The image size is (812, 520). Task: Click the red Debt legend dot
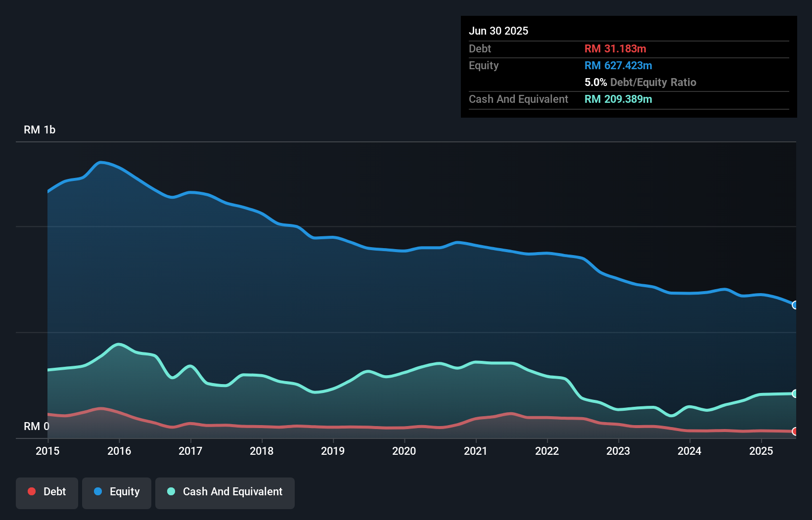tap(31, 491)
